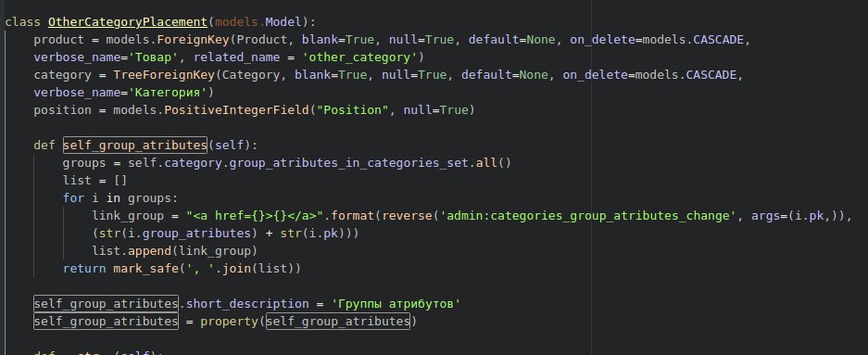This screenshot has width=868, height=355.
Task: Click the 'args' keyword argument
Action: (x=765, y=216)
